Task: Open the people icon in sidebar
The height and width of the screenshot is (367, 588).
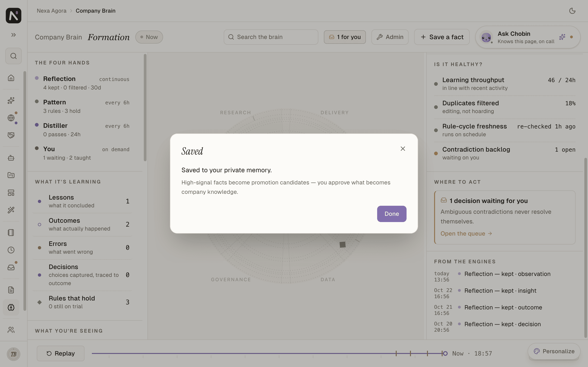Action: point(11,330)
